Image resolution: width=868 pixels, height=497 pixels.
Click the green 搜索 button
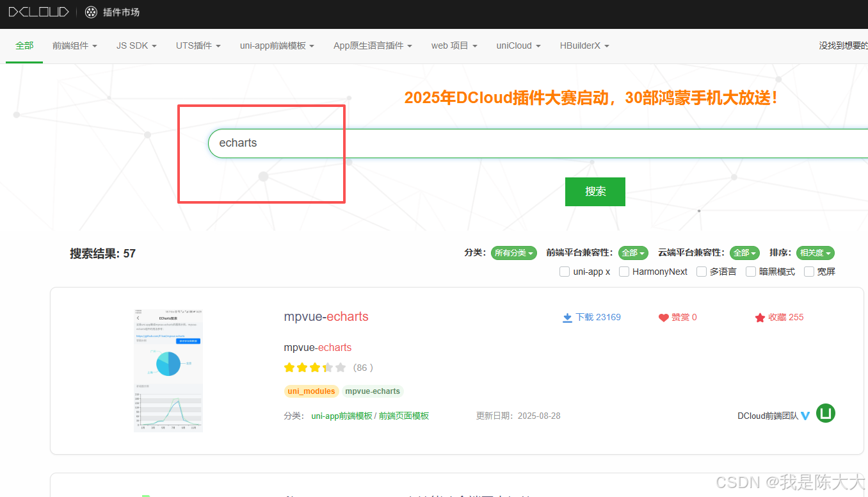[x=595, y=191]
